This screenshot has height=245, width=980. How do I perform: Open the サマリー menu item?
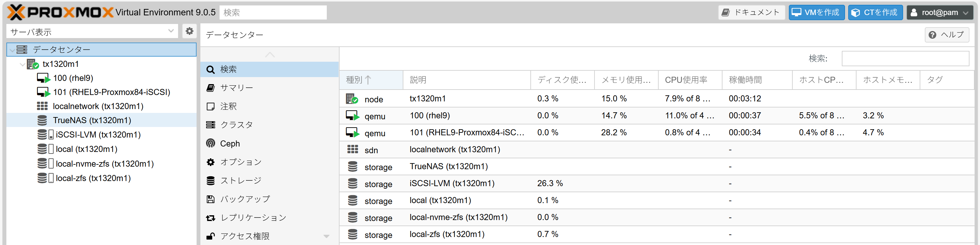pyautogui.click(x=236, y=88)
